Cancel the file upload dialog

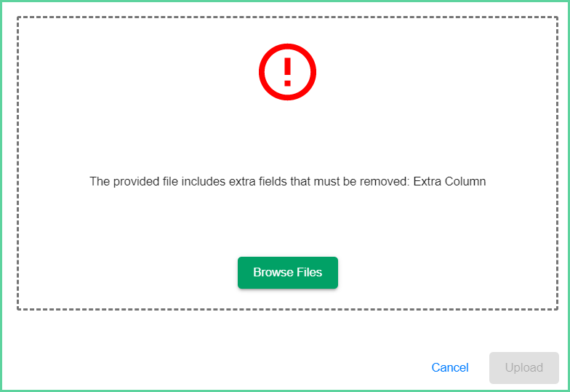pyautogui.click(x=449, y=367)
